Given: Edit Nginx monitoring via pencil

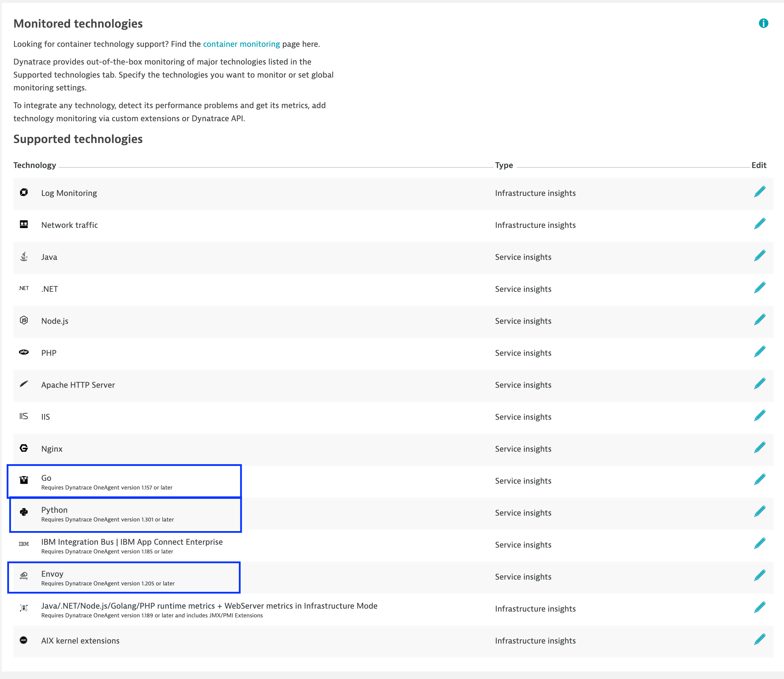Looking at the screenshot, I should [x=759, y=448].
